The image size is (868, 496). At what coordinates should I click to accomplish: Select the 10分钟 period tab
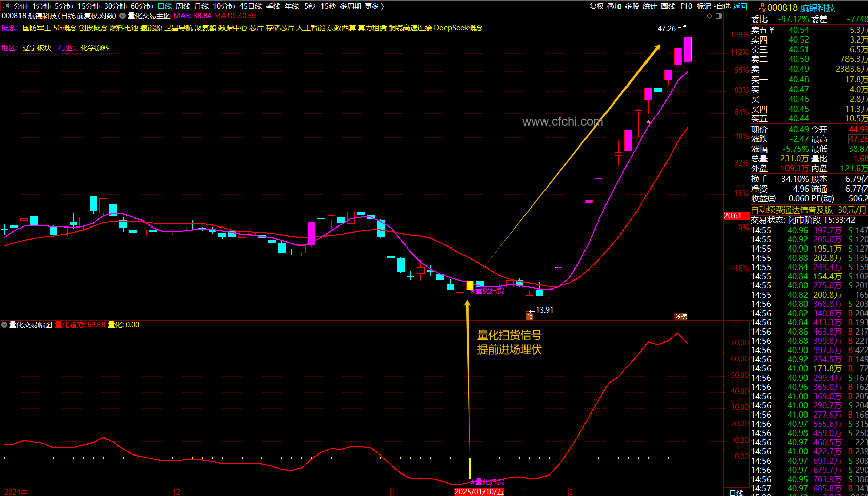click(224, 6)
